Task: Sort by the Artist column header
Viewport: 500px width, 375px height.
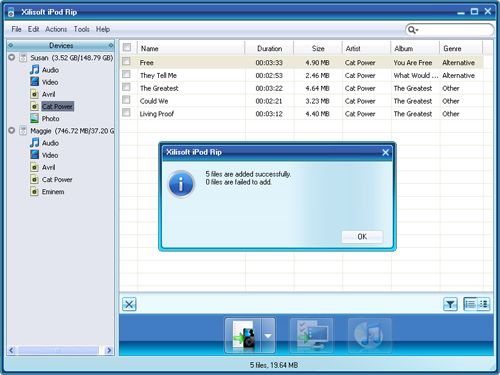Action: tap(366, 48)
